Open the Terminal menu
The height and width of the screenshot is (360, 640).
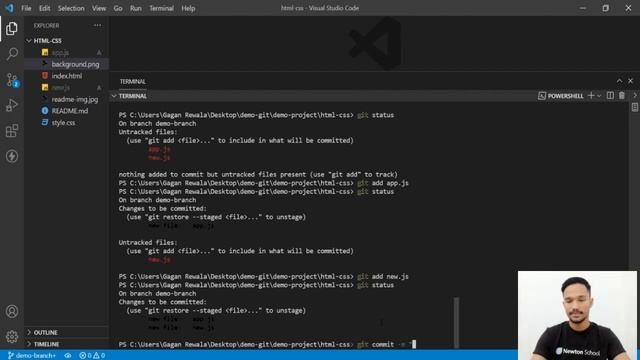[x=161, y=8]
